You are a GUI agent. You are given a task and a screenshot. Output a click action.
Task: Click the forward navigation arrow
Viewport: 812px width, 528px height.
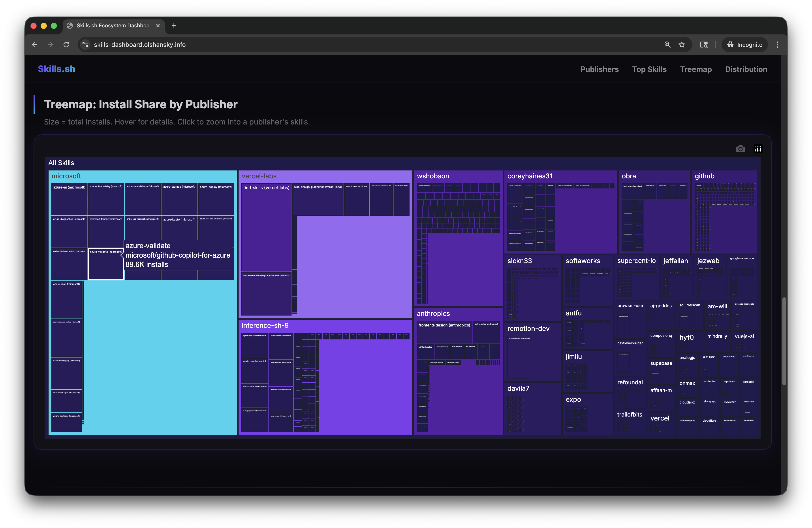50,44
